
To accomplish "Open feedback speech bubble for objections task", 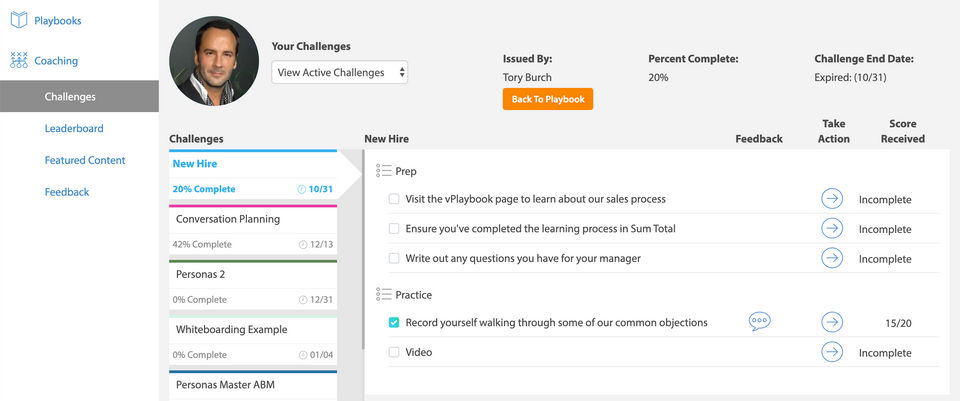I will point(759,322).
